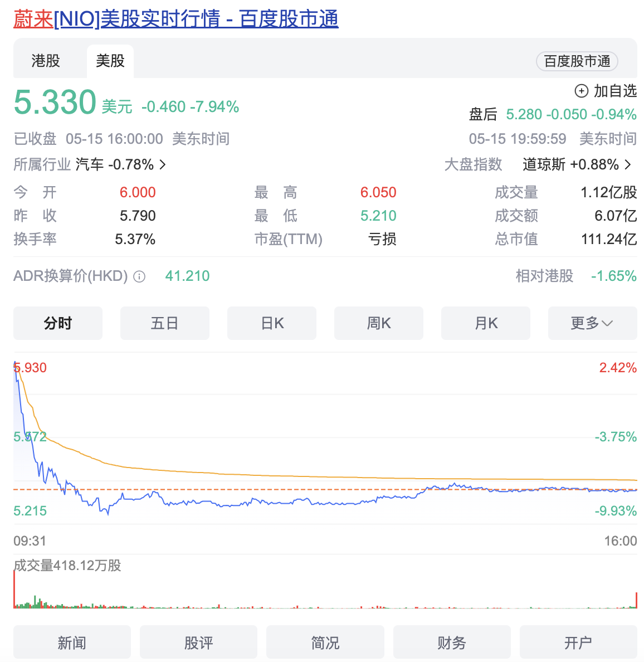Image resolution: width=644 pixels, height=662 pixels.
Task: Open the 更多 chart options dropdown
Action: [x=593, y=323]
